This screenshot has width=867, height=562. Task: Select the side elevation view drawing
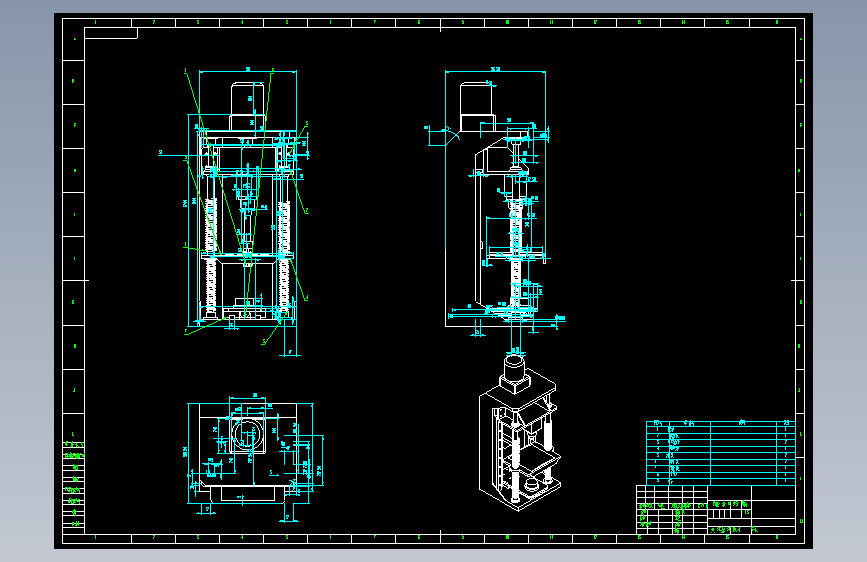(495, 202)
